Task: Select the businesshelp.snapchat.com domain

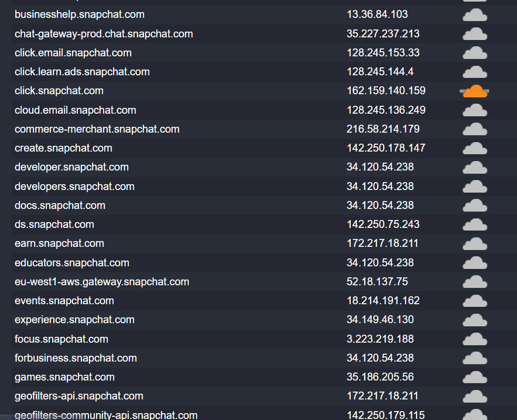Action: coord(79,15)
